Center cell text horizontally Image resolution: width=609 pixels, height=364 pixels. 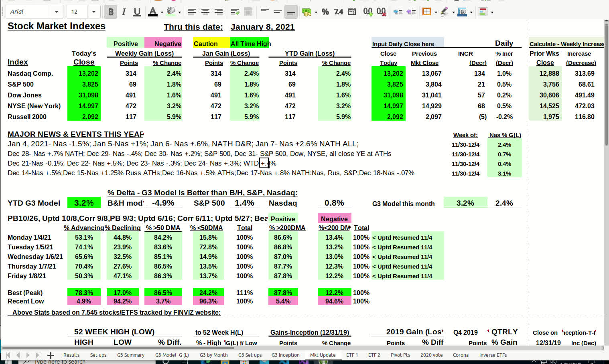click(x=205, y=12)
